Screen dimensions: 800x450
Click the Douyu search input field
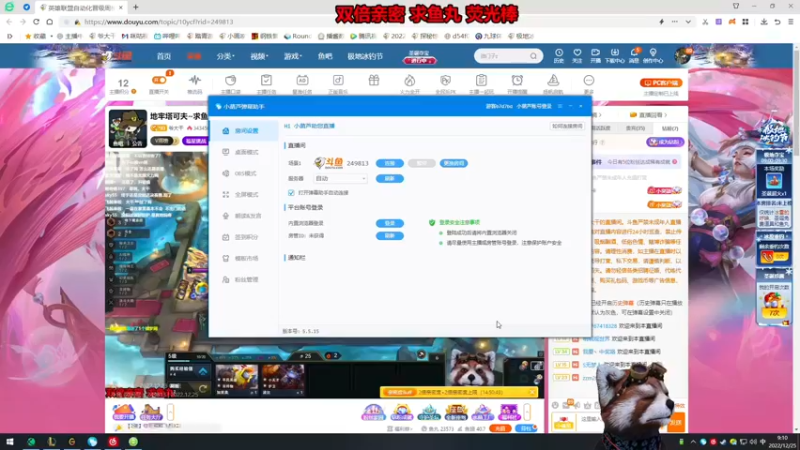501,56
